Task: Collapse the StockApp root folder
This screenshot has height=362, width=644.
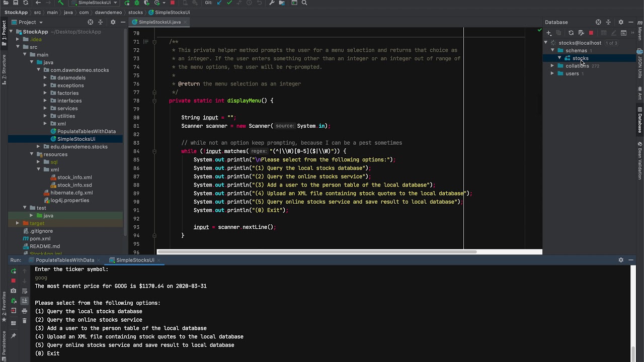Action: tap(11, 32)
